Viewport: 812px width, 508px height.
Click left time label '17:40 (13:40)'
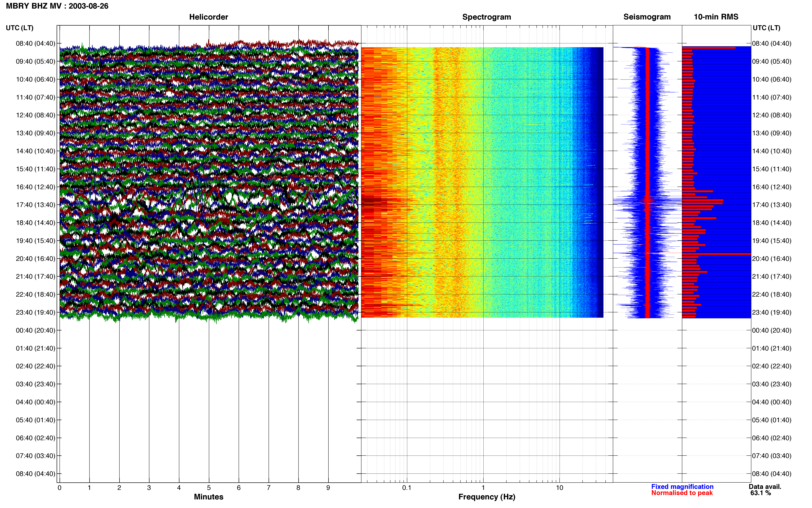pos(36,205)
